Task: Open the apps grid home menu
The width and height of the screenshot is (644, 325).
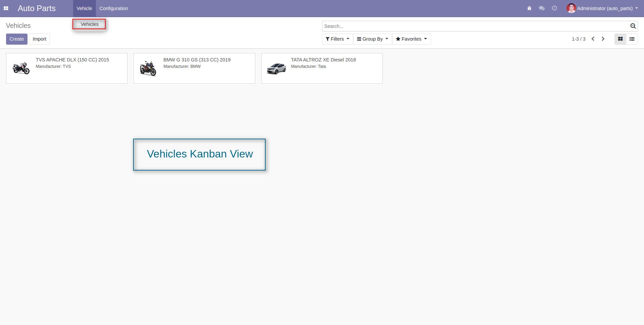Action: pos(6,8)
